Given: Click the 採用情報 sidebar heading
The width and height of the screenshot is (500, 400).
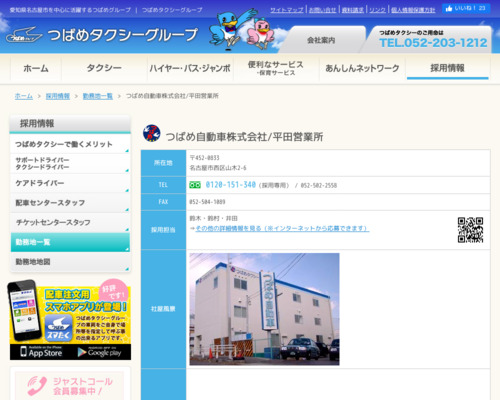Looking at the screenshot, I should tap(70, 124).
